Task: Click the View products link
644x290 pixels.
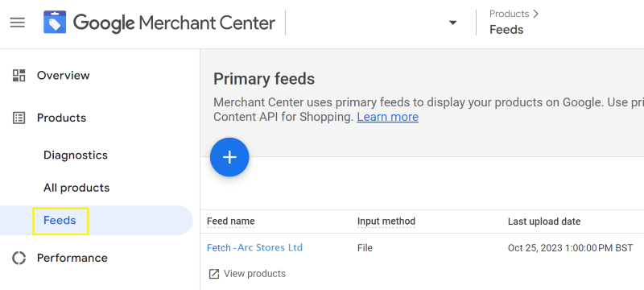Action: click(254, 274)
